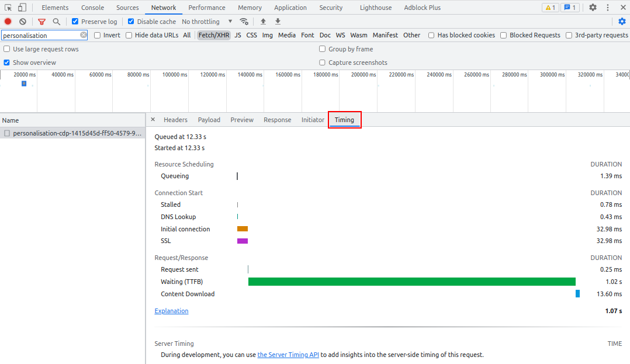Image resolution: width=630 pixels, height=364 pixels.
Task: Click the warnings count badge
Action: point(550,7)
